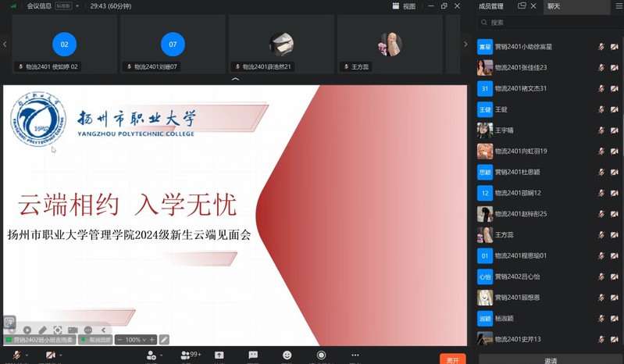Open the 100% zoom level dropdown
The image size is (624, 364).
pos(135,340)
